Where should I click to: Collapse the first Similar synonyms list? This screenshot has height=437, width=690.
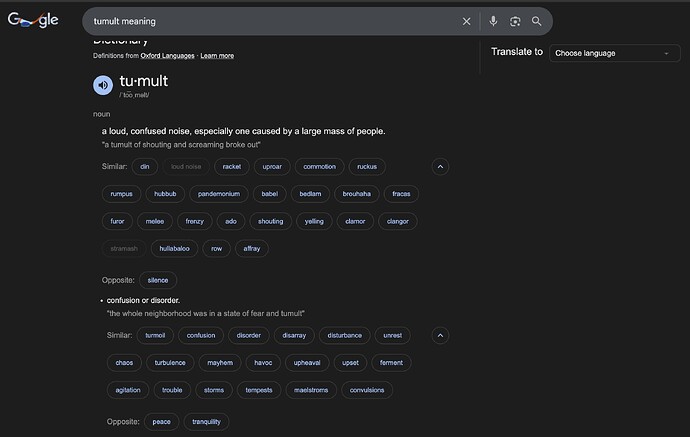click(x=441, y=166)
